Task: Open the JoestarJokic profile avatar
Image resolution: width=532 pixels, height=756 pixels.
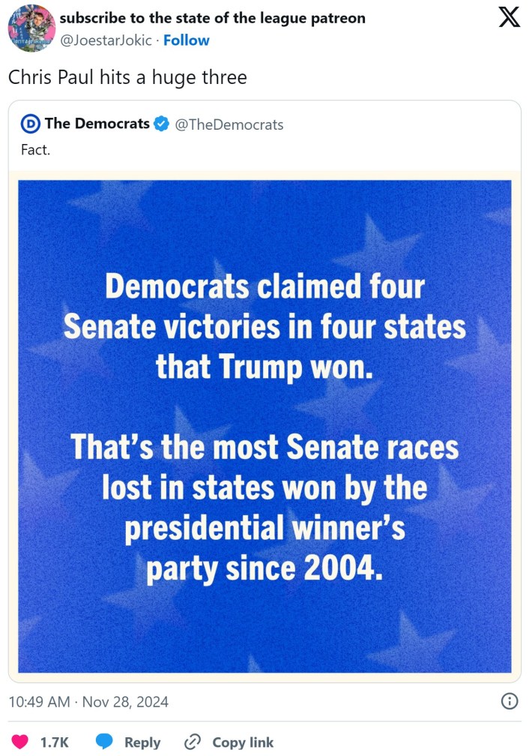Action: (31, 28)
